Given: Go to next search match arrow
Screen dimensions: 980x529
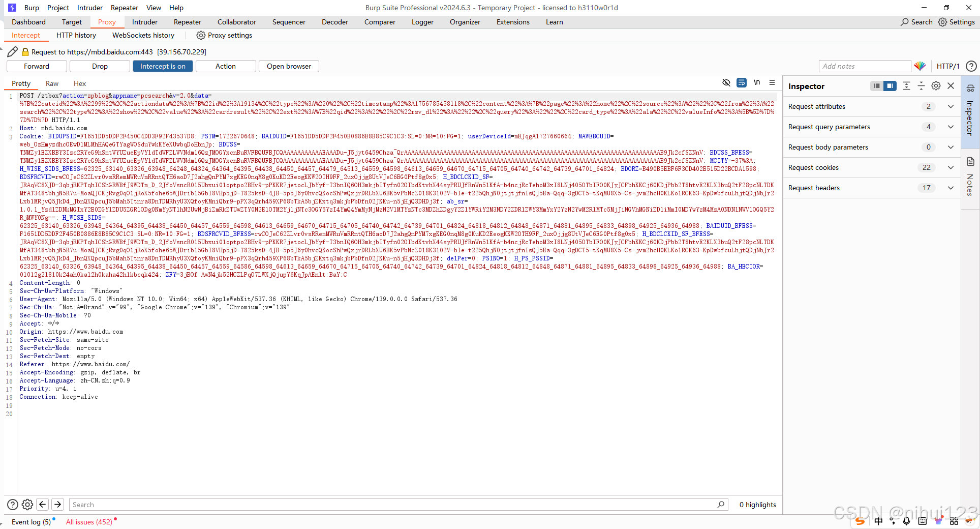Looking at the screenshot, I should click(x=58, y=504).
